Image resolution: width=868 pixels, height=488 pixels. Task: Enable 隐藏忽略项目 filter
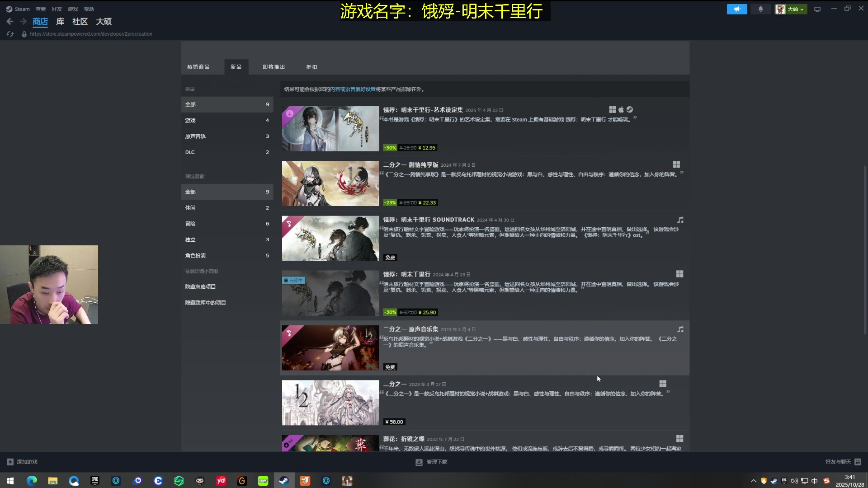[200, 286]
